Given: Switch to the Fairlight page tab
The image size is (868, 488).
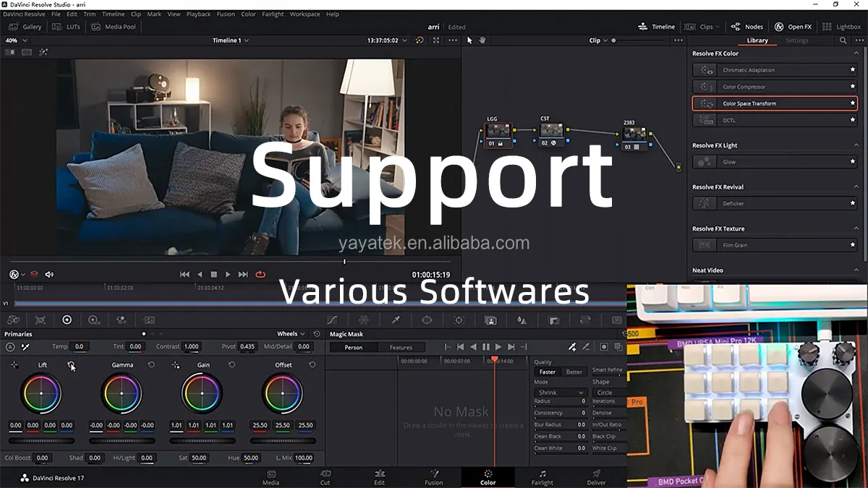Looking at the screenshot, I should point(542,478).
